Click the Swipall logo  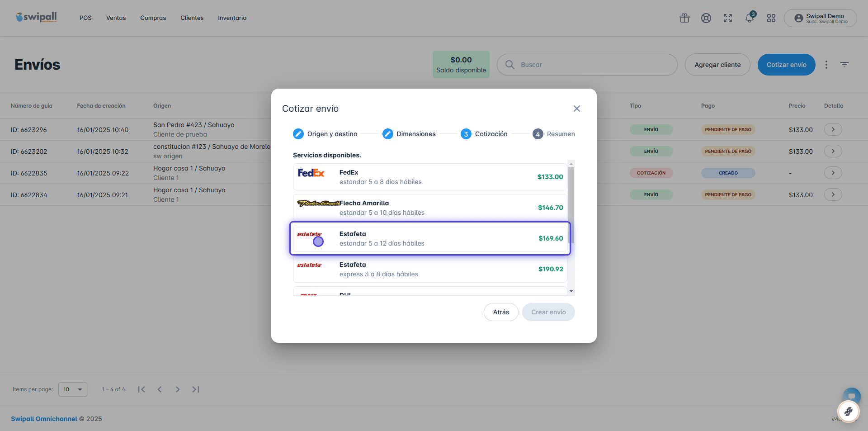click(x=36, y=17)
